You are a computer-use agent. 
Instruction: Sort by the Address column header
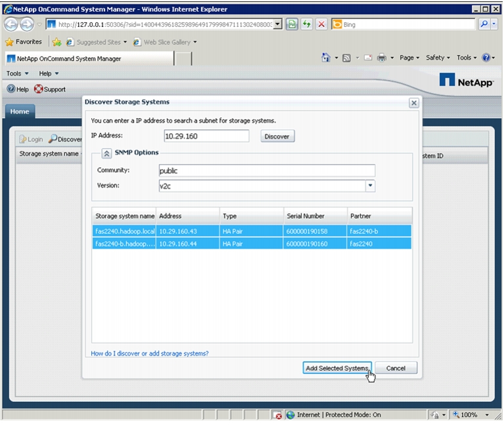point(188,216)
